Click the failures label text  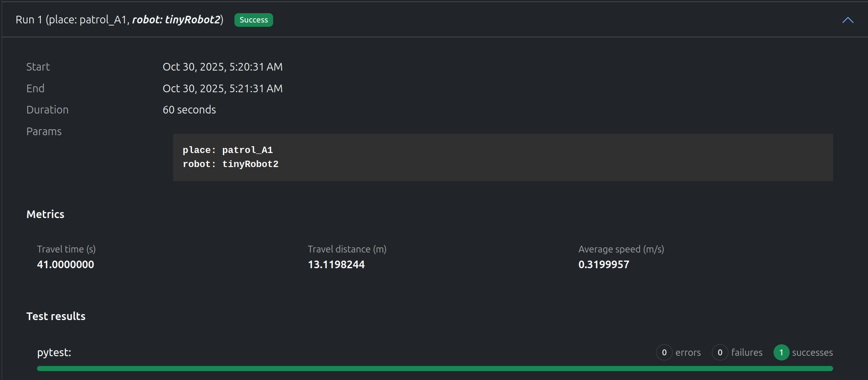click(747, 352)
